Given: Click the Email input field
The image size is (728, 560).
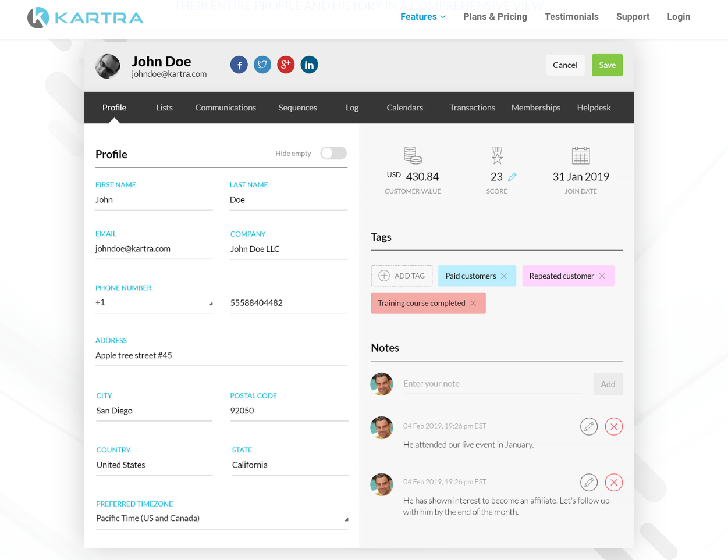Looking at the screenshot, I should [x=154, y=249].
